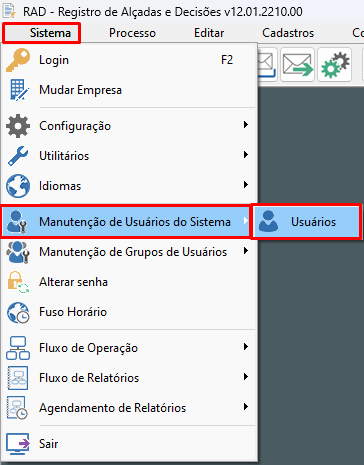The image size is (364, 465).
Task: Click the Configuração gear icon
Action: [18, 126]
